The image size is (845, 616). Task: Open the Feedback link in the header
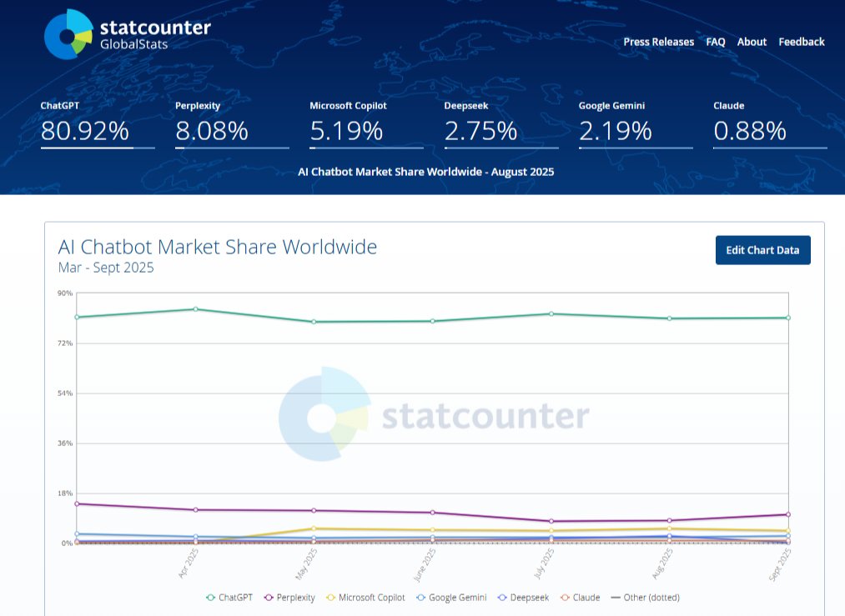coord(802,42)
